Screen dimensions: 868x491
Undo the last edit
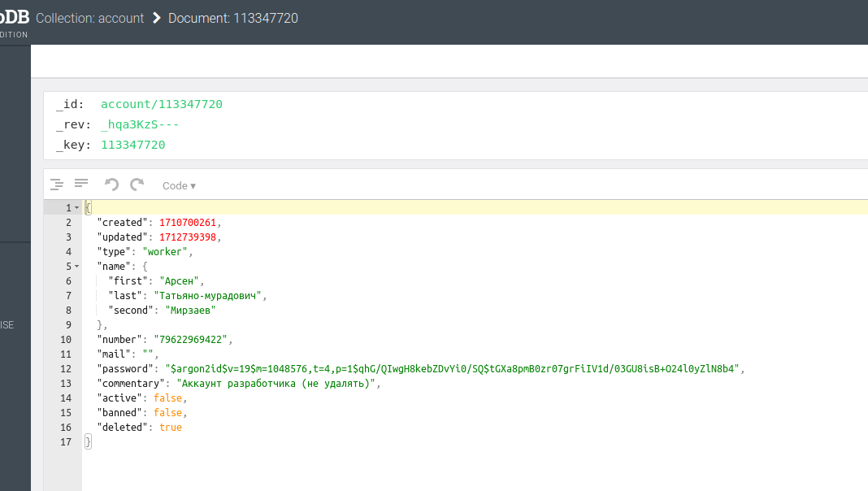[112, 185]
